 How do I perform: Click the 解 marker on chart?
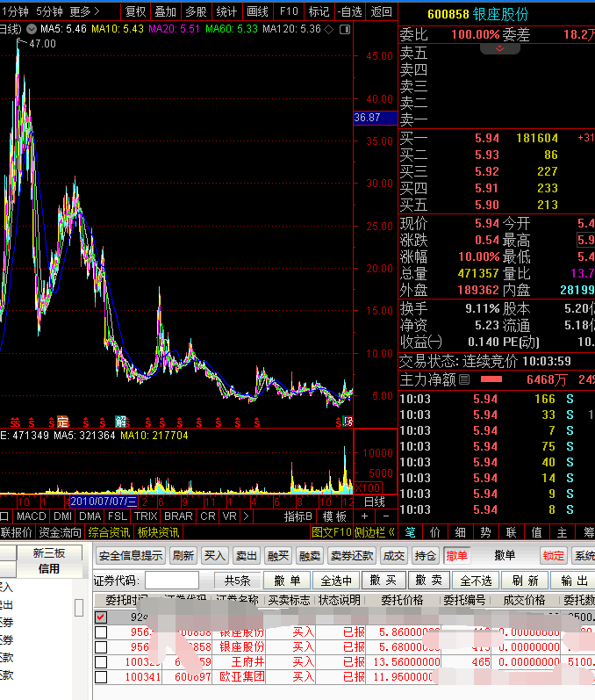120,422
